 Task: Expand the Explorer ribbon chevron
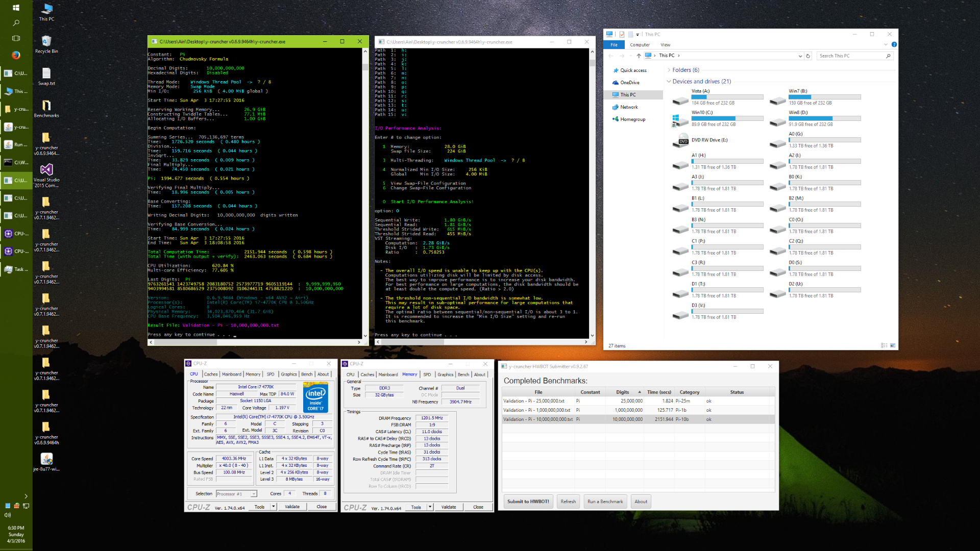[886, 44]
